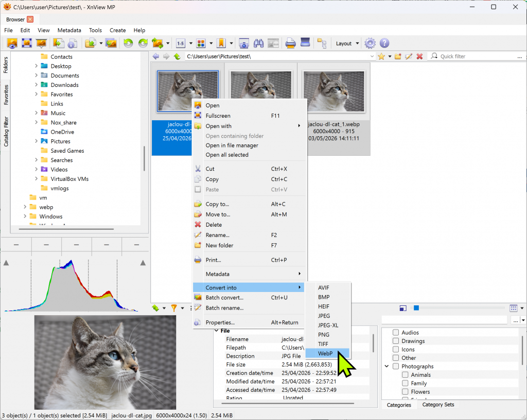Tick the Other category checkbox

tap(396, 358)
